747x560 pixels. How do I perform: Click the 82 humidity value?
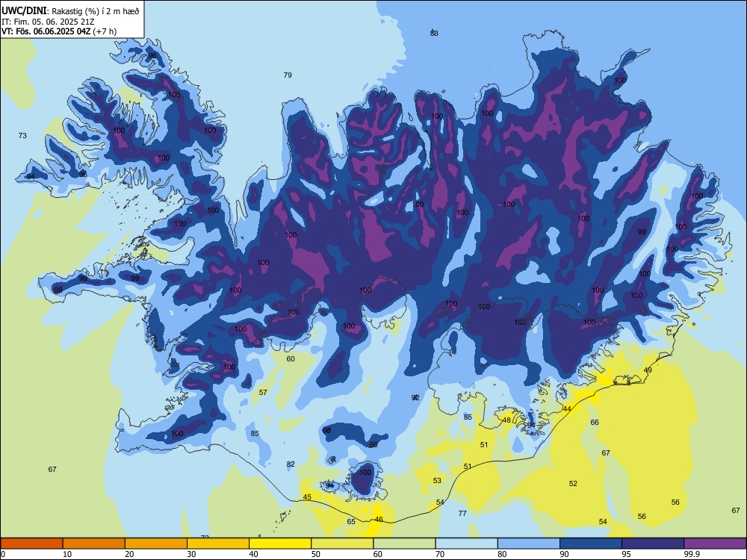tap(291, 464)
